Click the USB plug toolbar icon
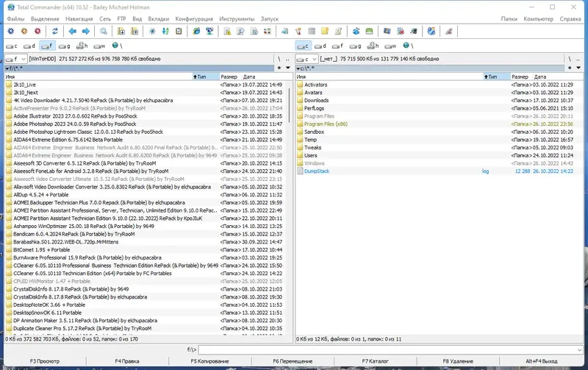Viewport: 588px width, 370px height. point(449,31)
